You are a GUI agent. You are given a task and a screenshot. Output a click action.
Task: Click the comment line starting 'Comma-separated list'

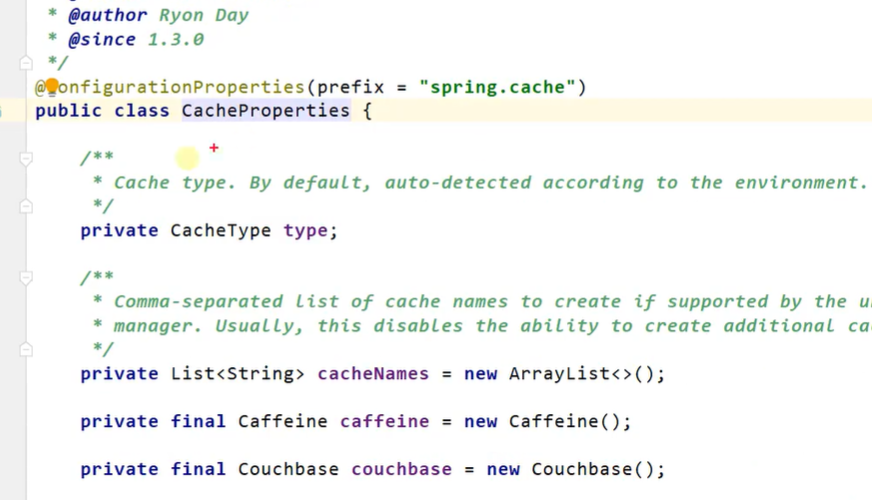tap(482, 301)
